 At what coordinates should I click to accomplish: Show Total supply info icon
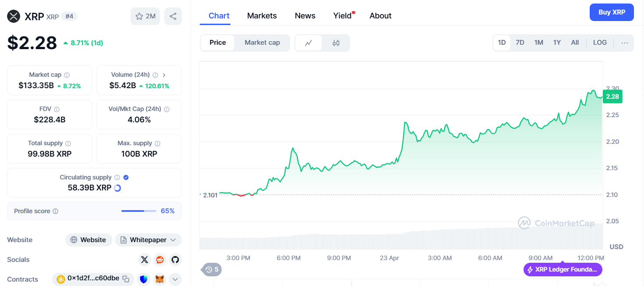tap(68, 143)
